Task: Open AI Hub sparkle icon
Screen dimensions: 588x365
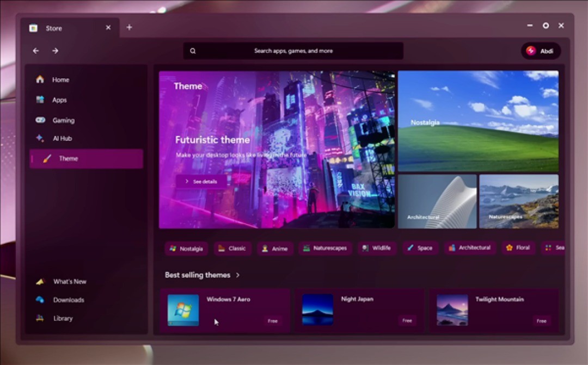Action: (40, 138)
